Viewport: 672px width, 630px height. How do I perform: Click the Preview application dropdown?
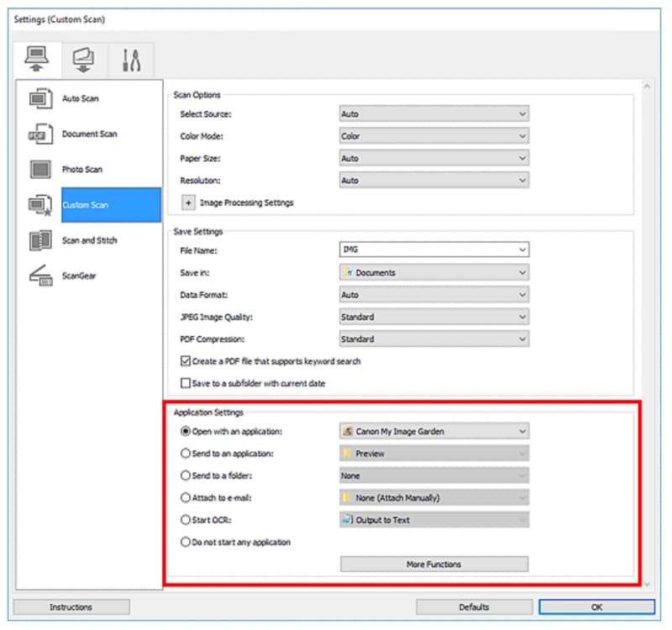[434, 454]
